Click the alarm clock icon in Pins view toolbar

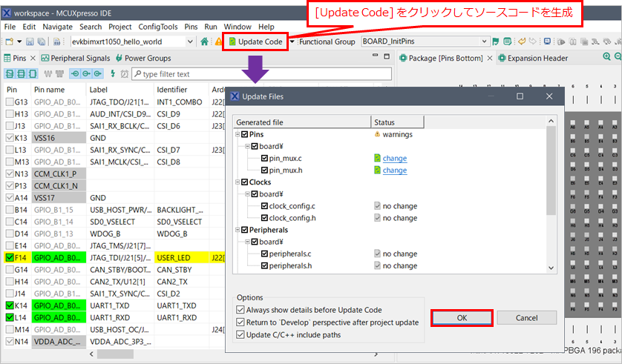coord(124,74)
